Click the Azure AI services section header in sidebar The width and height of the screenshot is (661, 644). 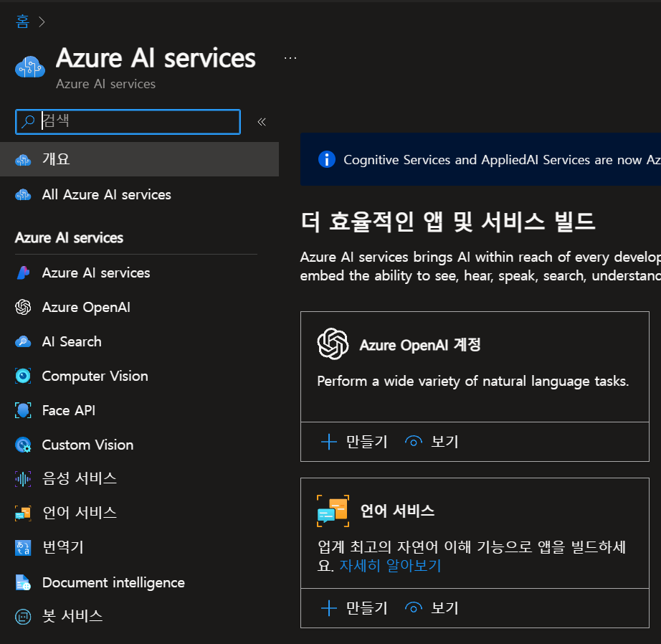[69, 238]
